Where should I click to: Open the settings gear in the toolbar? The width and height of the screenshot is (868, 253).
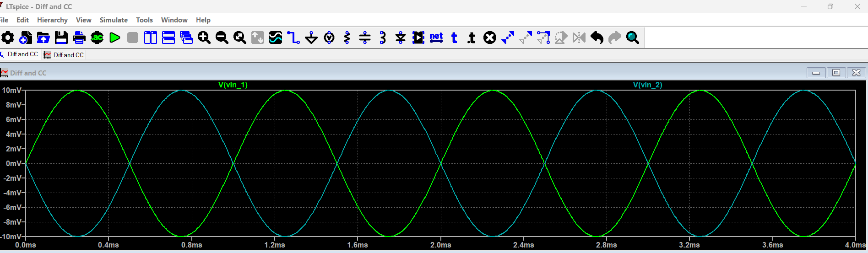tap(8, 38)
